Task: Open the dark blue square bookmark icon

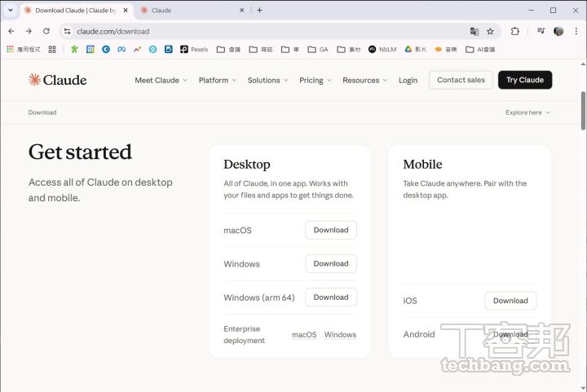Action: (169, 50)
